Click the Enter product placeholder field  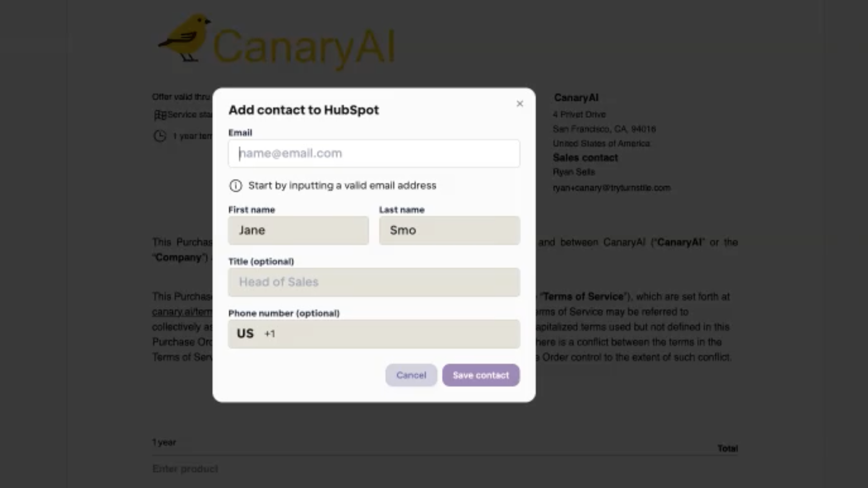coord(185,469)
